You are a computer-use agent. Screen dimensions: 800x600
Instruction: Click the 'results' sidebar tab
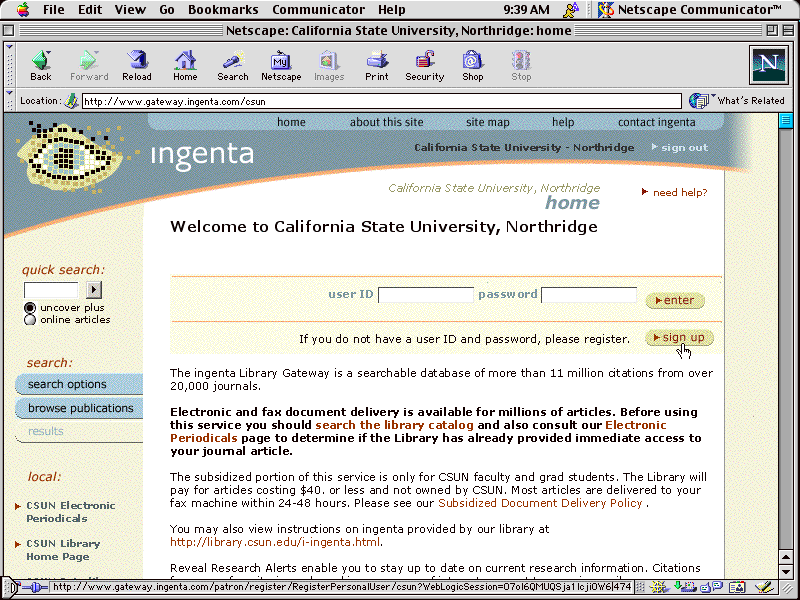pyautogui.click(x=79, y=432)
